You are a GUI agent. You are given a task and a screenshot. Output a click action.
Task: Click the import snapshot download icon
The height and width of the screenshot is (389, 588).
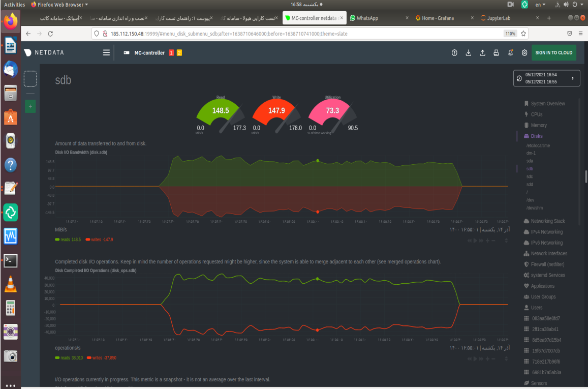(469, 53)
